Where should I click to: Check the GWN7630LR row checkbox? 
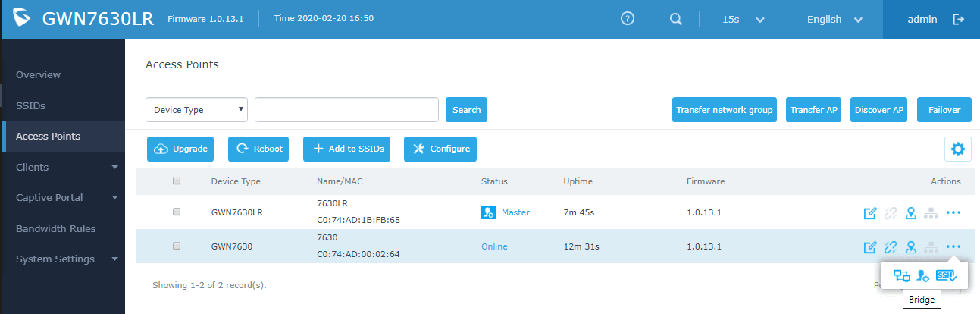click(x=177, y=212)
